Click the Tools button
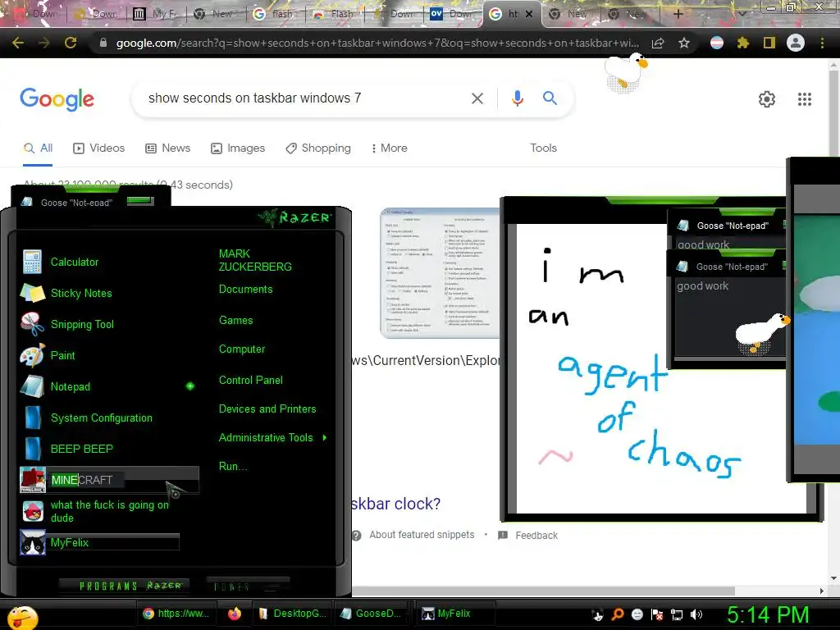The image size is (840, 630). [543, 148]
